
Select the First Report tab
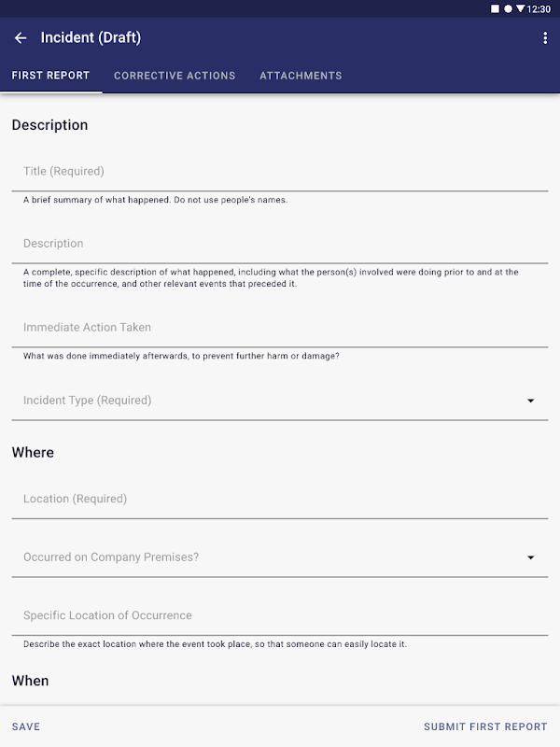pyautogui.click(x=50, y=76)
